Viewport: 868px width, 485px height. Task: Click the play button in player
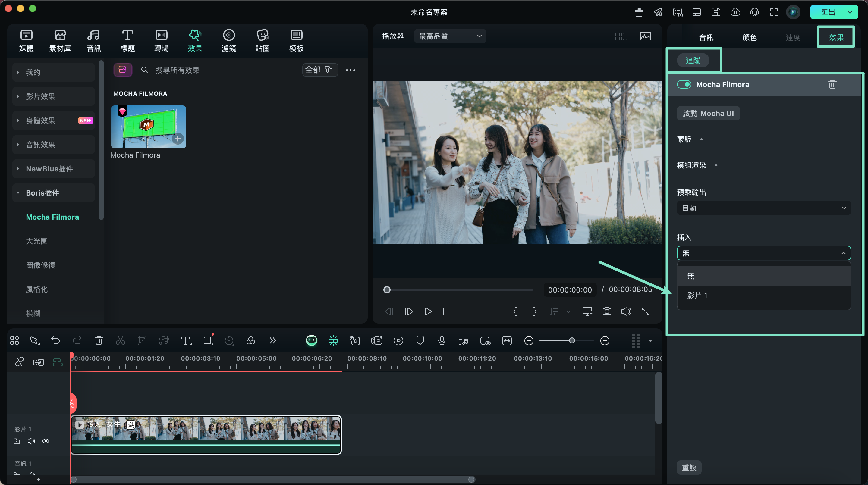(x=428, y=311)
